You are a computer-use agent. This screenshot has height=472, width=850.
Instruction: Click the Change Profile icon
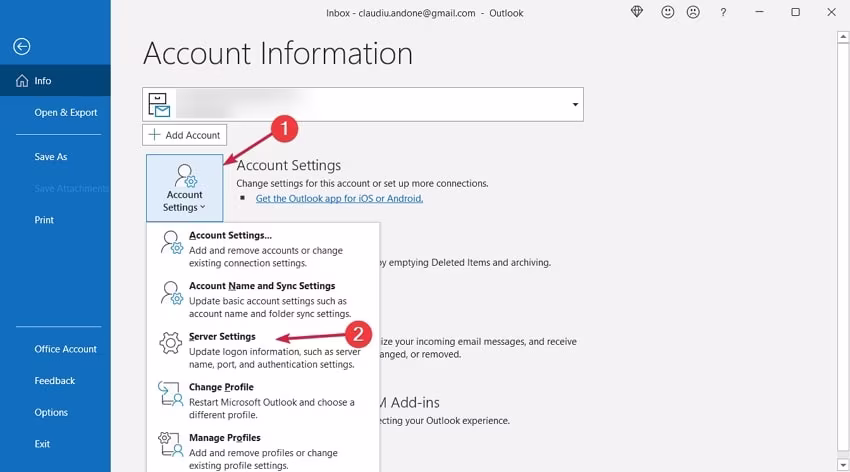point(170,393)
